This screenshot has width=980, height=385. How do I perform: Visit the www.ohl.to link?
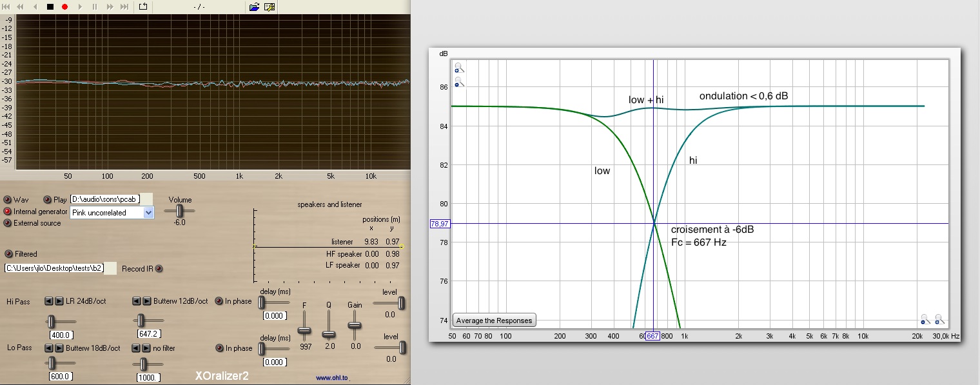tap(333, 379)
